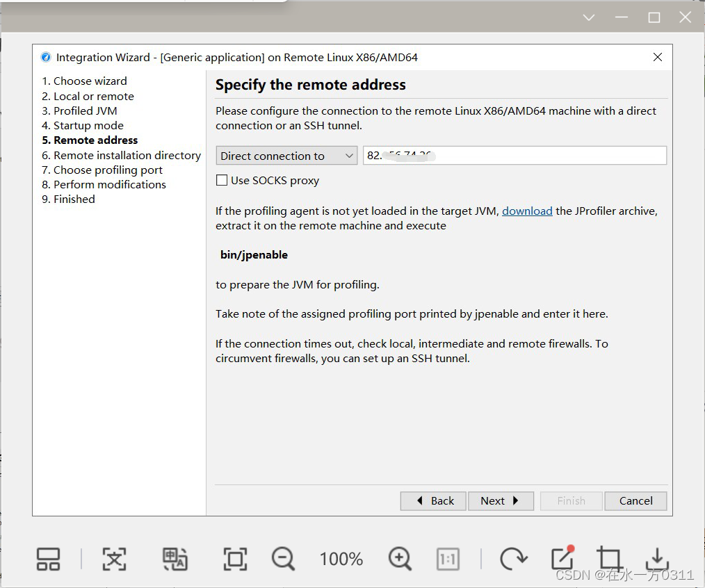Select step 3 Profiled JVM
This screenshot has width=705, height=588.
(79, 111)
